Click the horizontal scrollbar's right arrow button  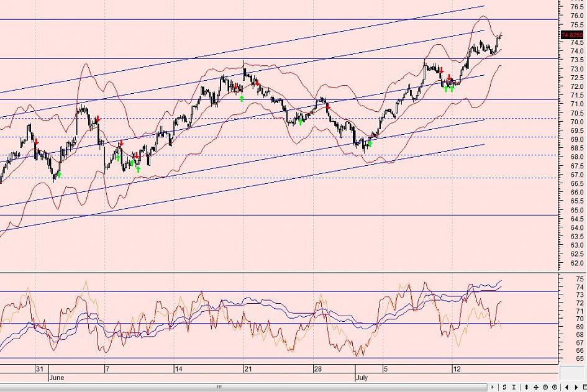493,387
